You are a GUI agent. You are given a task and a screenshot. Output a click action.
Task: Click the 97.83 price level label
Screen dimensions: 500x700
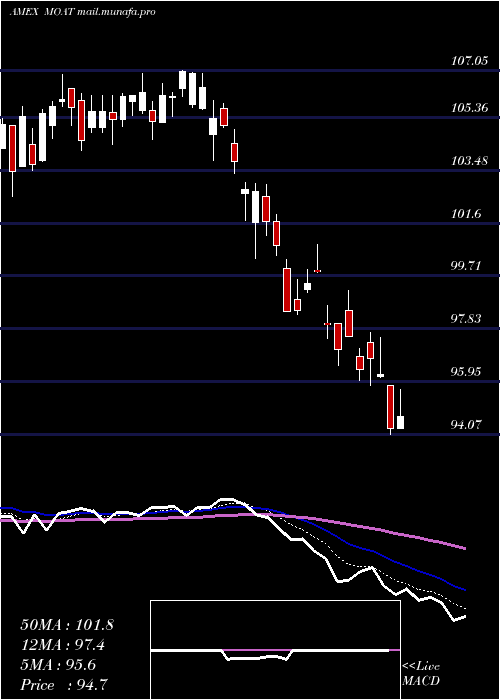[467, 318]
